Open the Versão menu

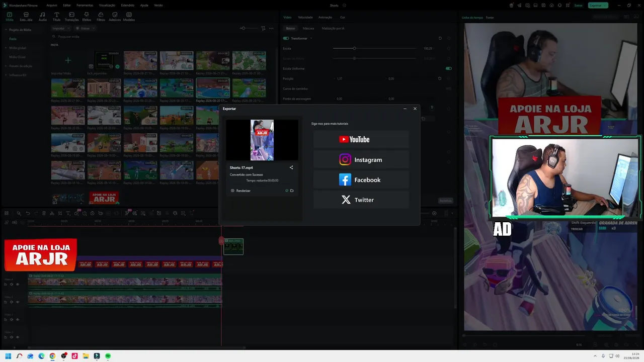pos(158,5)
